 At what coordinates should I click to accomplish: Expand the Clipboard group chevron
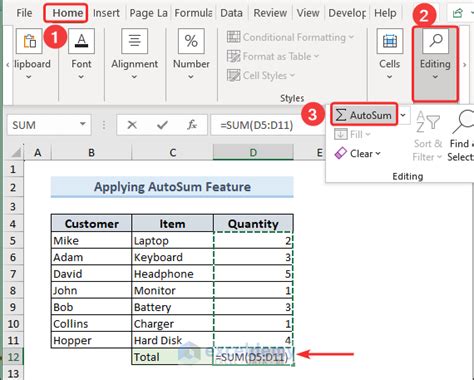click(29, 77)
